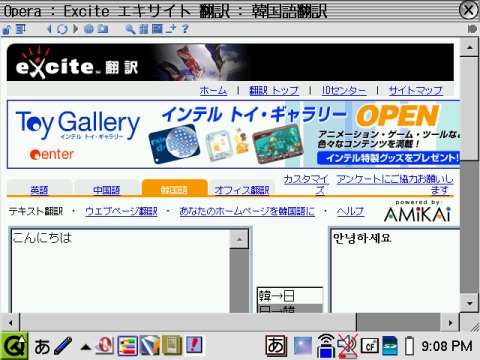Open the Qtopia Q start menu
The width and height of the screenshot is (480, 360).
(x=14, y=346)
